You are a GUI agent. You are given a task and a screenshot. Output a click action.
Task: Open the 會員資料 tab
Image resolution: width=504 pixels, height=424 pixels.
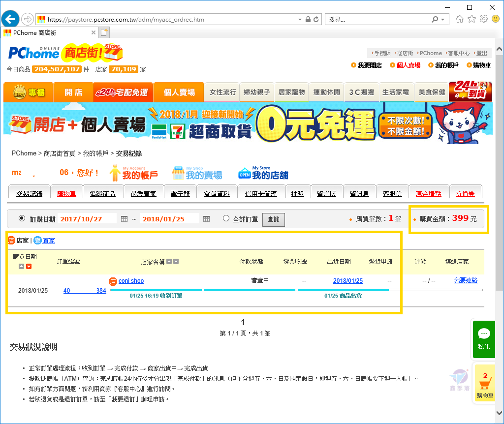(x=217, y=194)
